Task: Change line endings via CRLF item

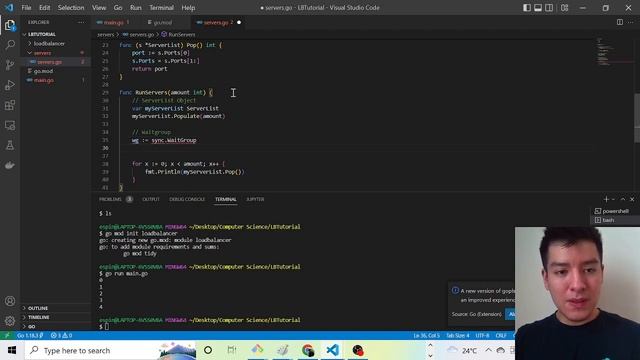Action: (x=501, y=336)
